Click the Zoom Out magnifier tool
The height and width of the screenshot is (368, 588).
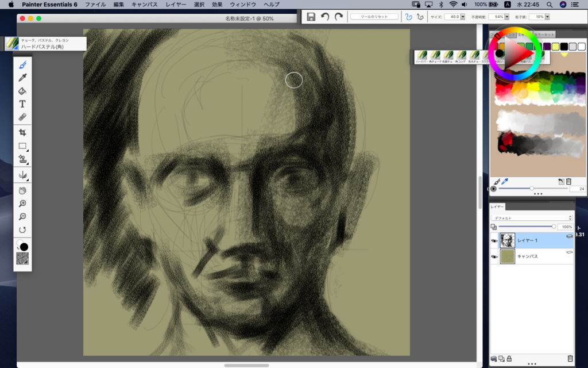tap(22, 217)
